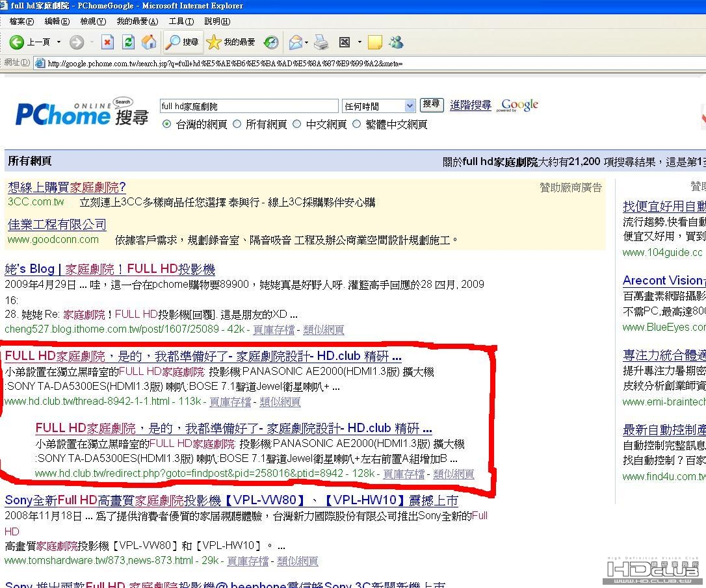Select the 所有網頁 radio button
This screenshot has width=706, height=588.
click(237, 124)
